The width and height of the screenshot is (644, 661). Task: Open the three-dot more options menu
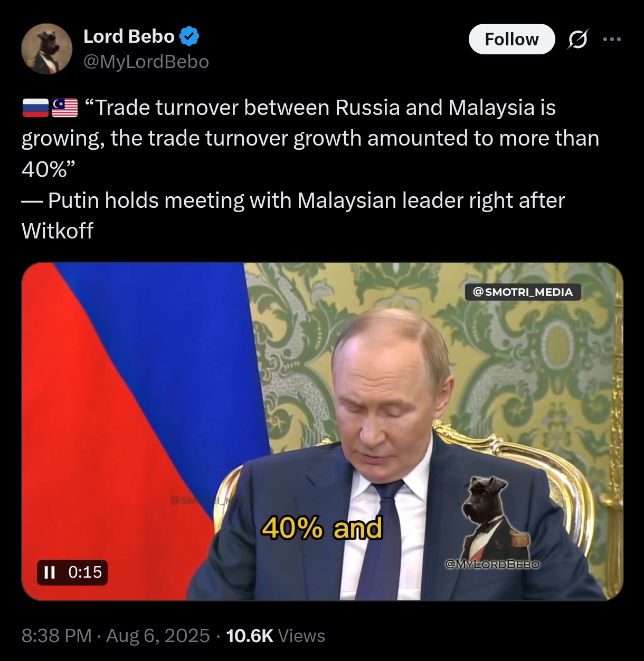[x=612, y=39]
